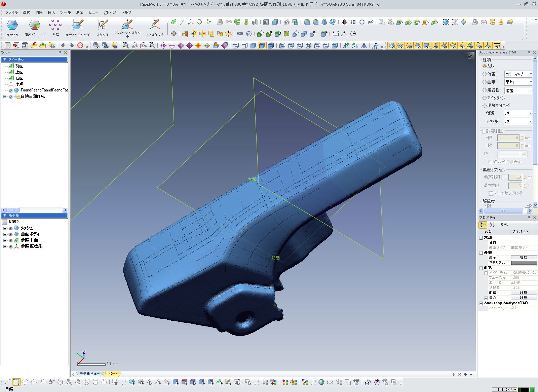Expand the 参照座標系 node
Viewport: 538px width, 392px height.
pyautogui.click(x=5, y=246)
